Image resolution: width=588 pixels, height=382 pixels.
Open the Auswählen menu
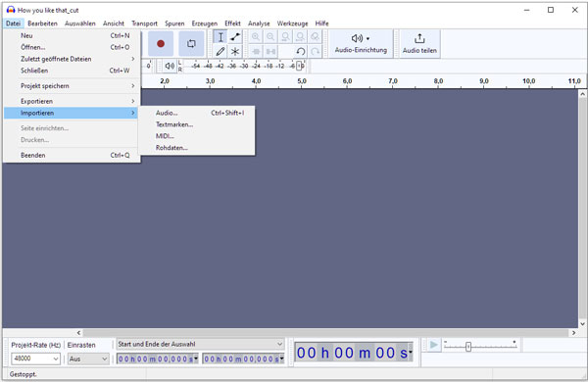pos(80,24)
